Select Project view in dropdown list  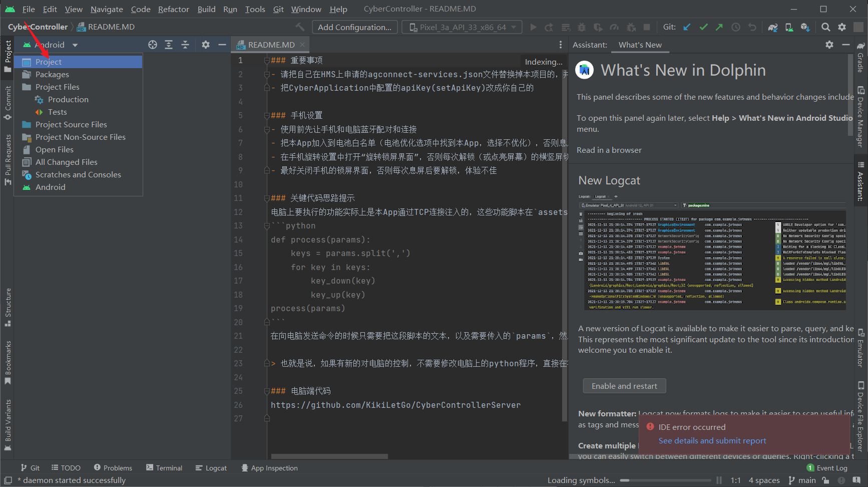tap(79, 62)
